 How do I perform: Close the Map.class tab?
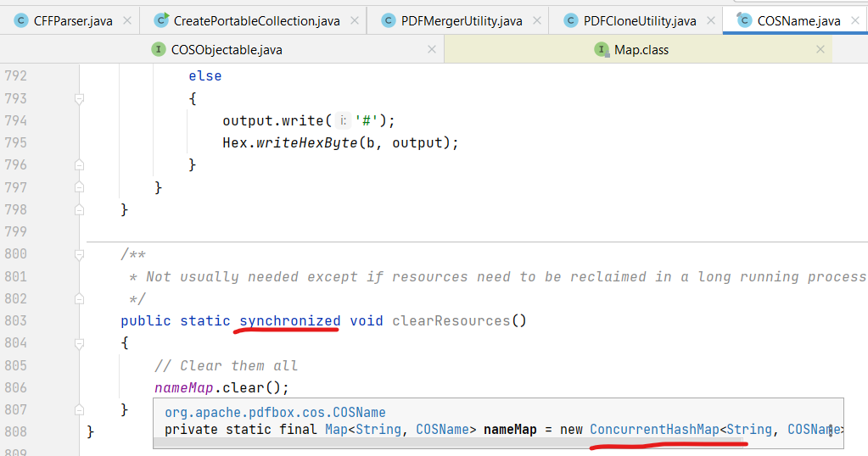[x=820, y=49]
